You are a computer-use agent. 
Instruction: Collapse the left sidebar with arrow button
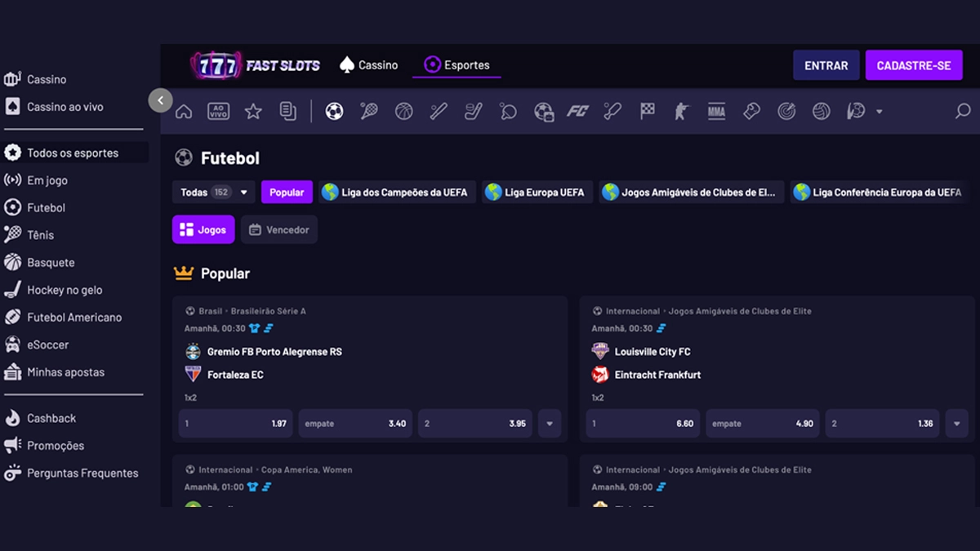[161, 100]
